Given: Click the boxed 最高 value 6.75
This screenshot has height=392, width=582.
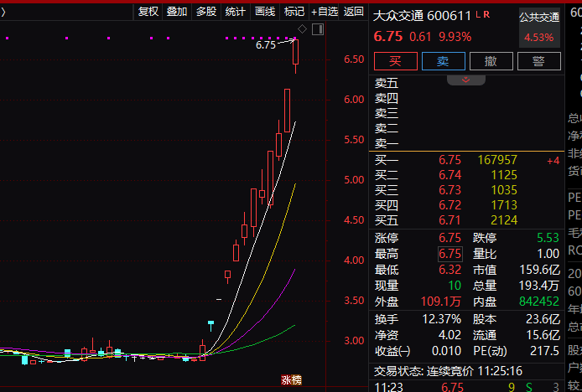Looking at the screenshot, I should click(449, 254).
